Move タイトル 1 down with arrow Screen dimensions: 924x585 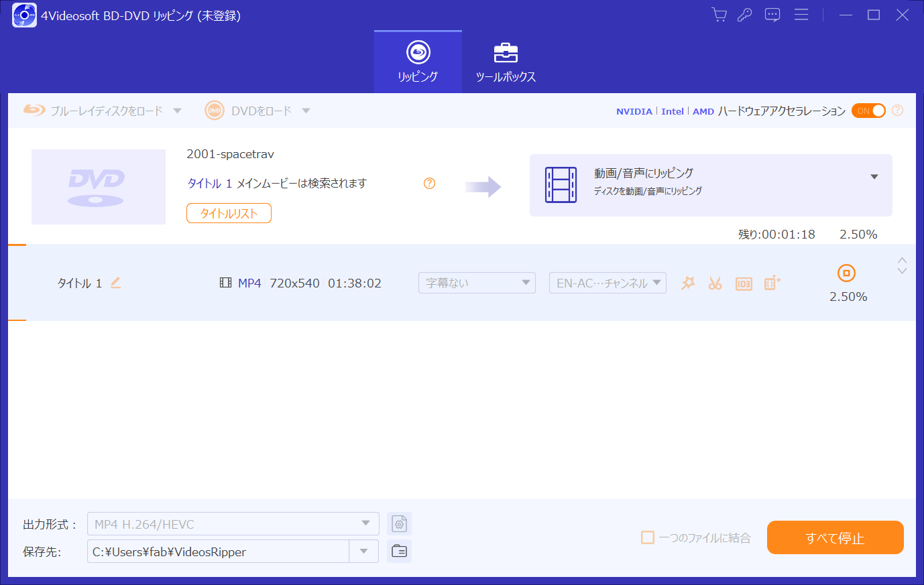(902, 271)
